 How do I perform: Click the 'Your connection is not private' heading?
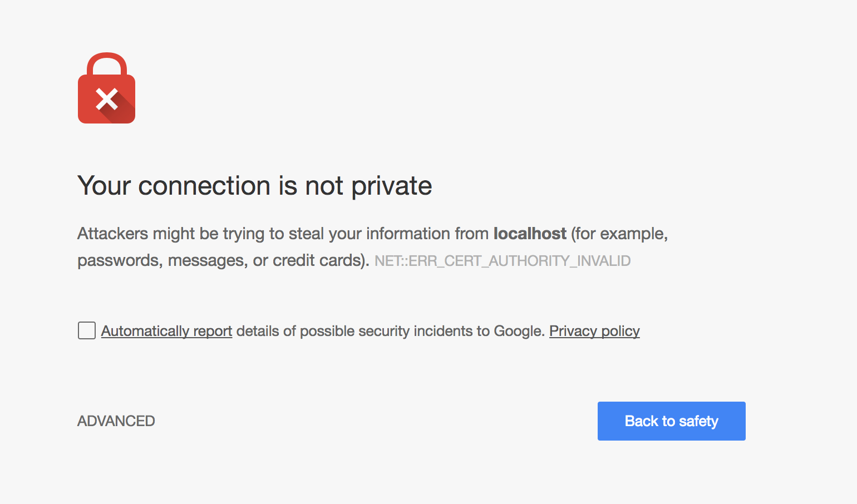(x=255, y=186)
